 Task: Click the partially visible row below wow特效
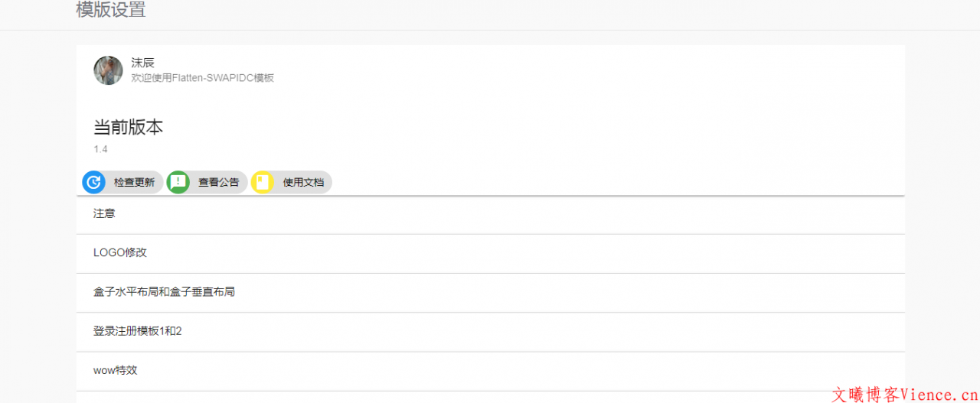[490, 398]
